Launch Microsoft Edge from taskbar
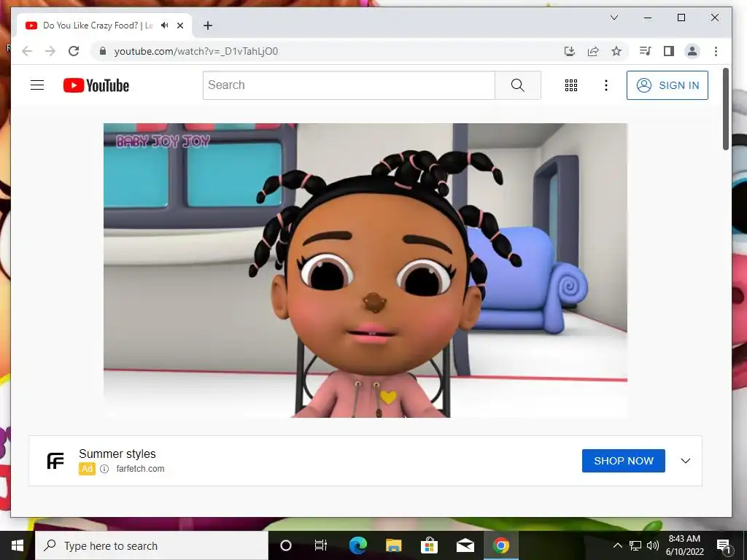The image size is (747, 560). [x=357, y=545]
